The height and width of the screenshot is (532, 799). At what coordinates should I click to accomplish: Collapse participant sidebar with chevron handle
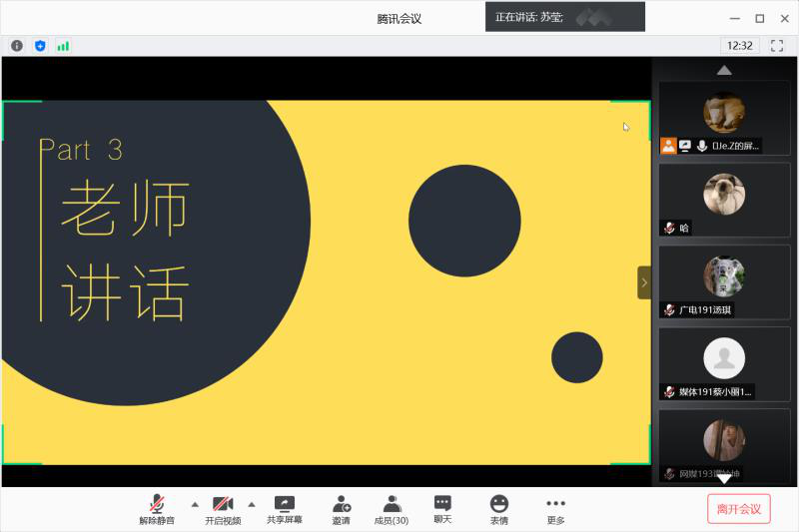click(644, 282)
